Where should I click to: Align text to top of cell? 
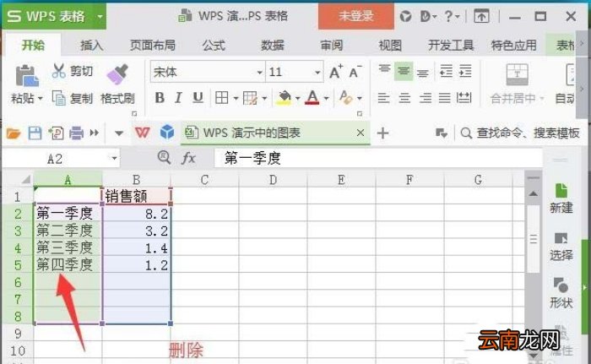[384, 71]
